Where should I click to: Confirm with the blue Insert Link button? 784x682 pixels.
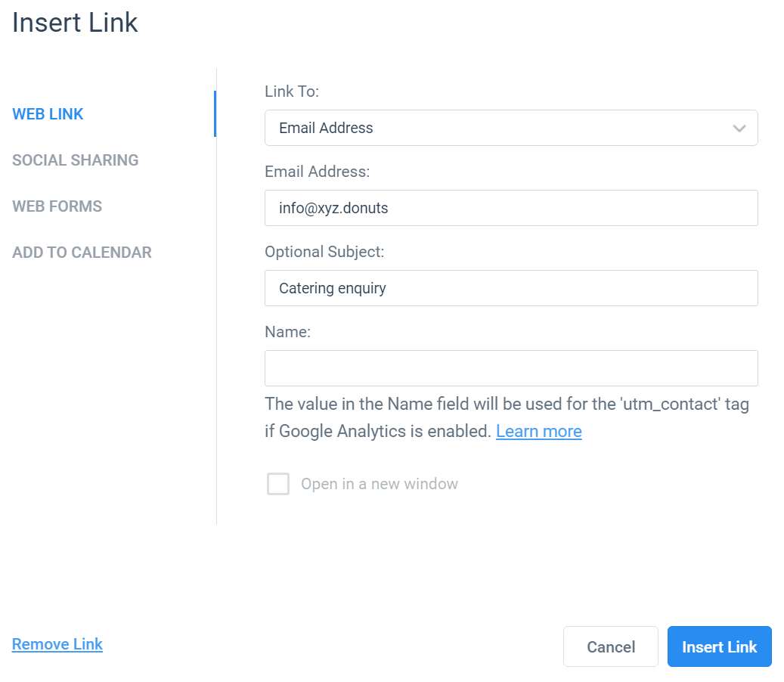[x=720, y=646]
